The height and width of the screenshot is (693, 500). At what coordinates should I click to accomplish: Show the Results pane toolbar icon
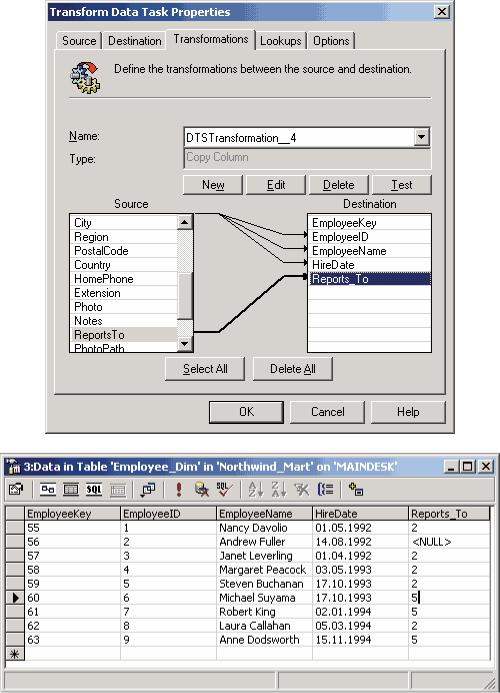[117, 489]
